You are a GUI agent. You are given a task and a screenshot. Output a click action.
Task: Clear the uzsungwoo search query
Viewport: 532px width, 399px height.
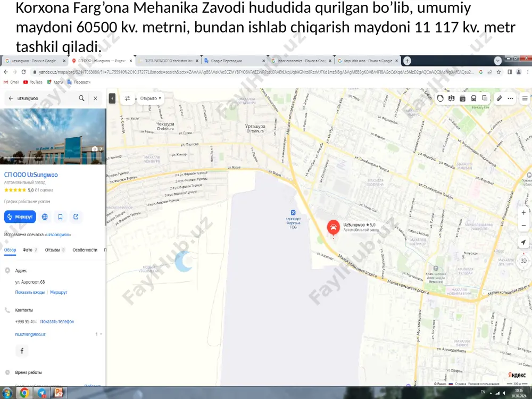coord(95,98)
